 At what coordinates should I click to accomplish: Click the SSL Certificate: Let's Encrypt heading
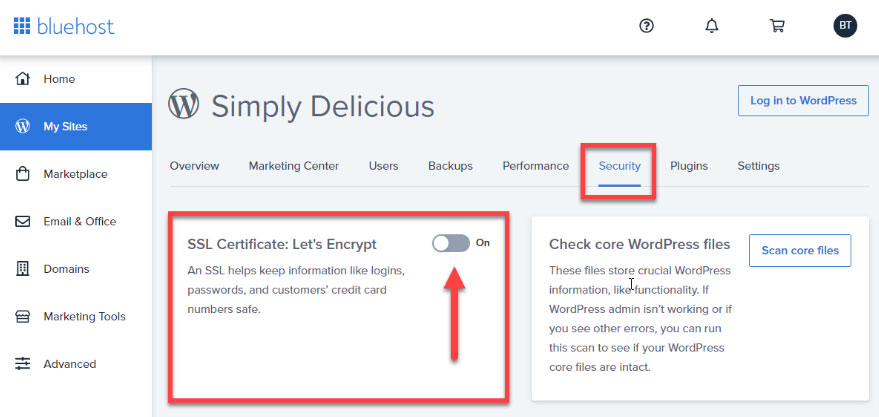[x=282, y=244]
